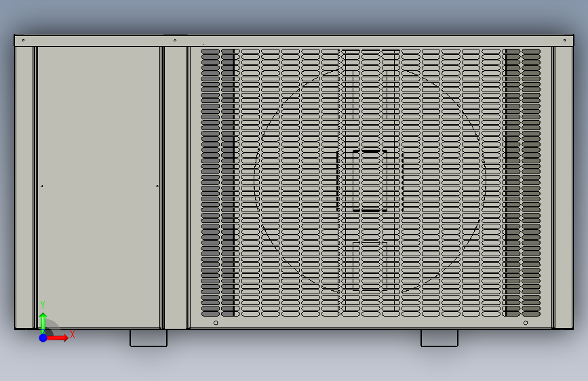
Task: Click the green Y axis arrow of triad
Action: pos(43,322)
